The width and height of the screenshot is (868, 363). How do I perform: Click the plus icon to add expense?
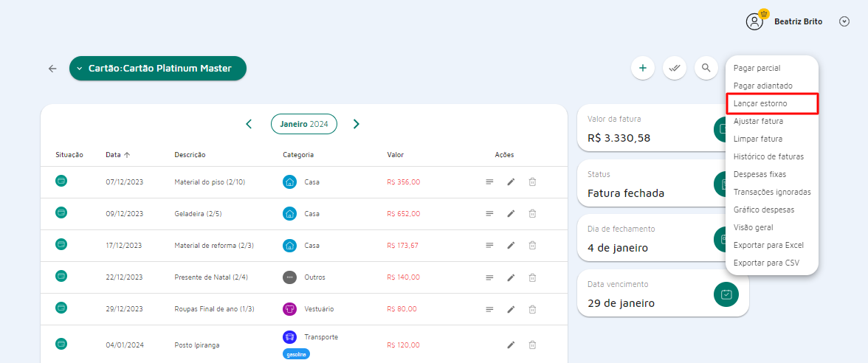(642, 68)
